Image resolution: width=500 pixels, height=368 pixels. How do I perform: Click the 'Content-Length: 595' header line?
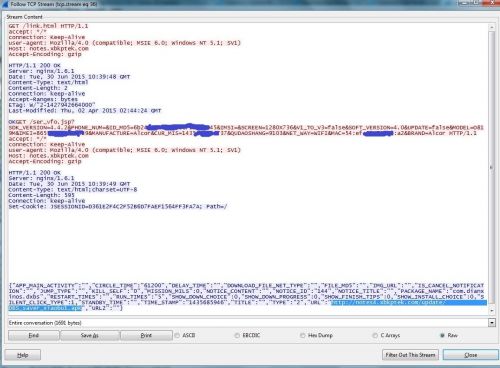(41, 195)
